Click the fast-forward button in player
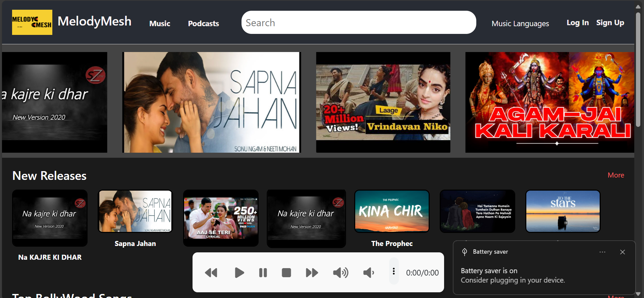The image size is (644, 298). coord(312,273)
